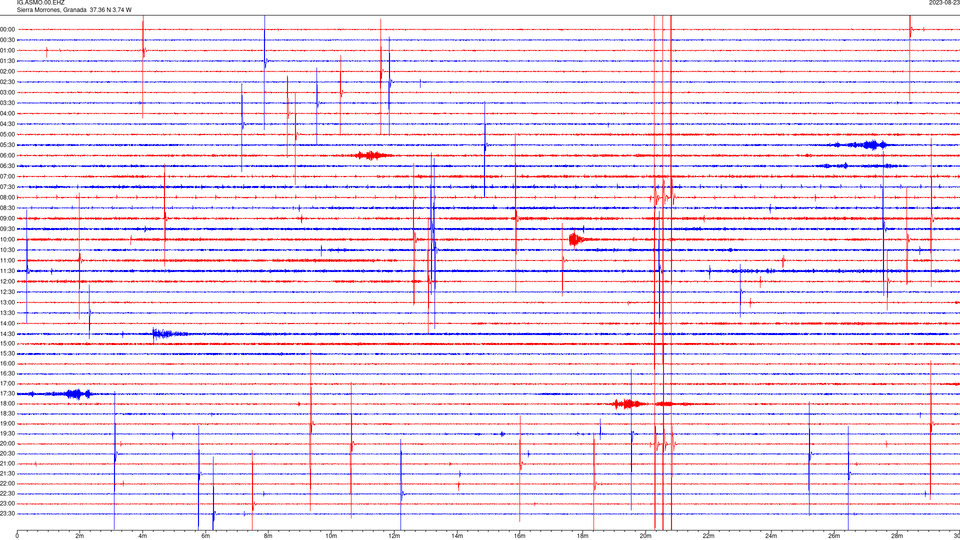Click the red event burst on 06:00 trace
Screen dimensions: 960x540
[372, 156]
